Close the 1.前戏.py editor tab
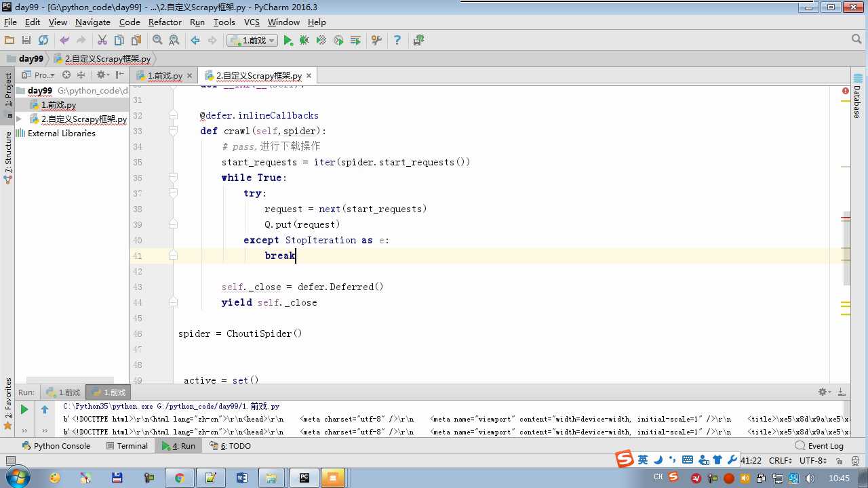This screenshot has height=488, width=868. click(x=190, y=76)
